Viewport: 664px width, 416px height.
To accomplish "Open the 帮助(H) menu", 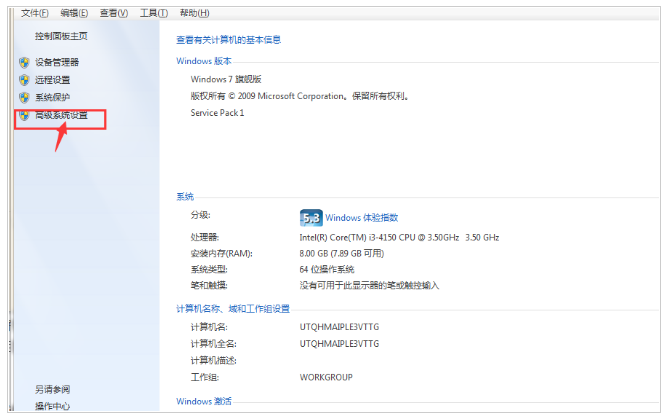I will [194, 13].
